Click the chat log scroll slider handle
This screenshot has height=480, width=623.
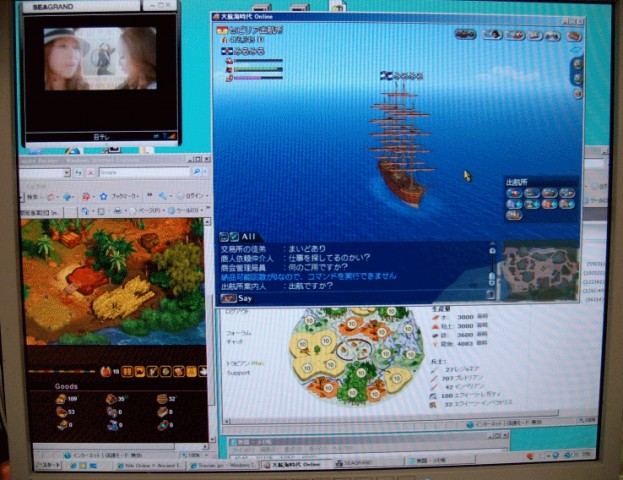[x=492, y=278]
